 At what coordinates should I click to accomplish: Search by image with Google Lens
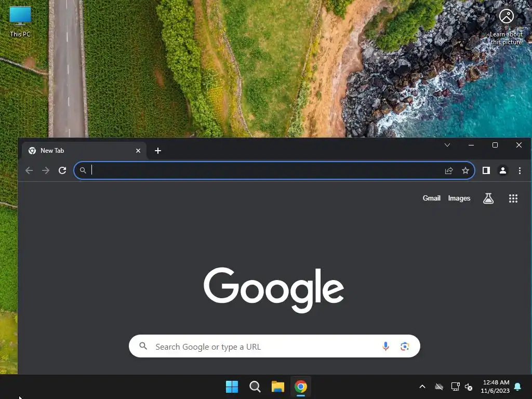click(x=405, y=347)
